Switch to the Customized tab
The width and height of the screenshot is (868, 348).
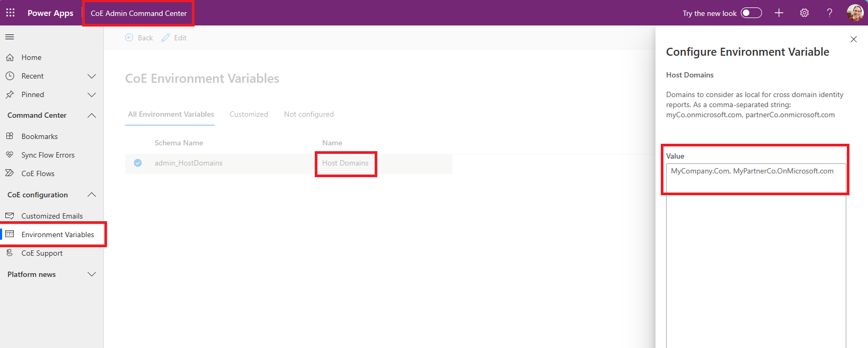point(249,114)
